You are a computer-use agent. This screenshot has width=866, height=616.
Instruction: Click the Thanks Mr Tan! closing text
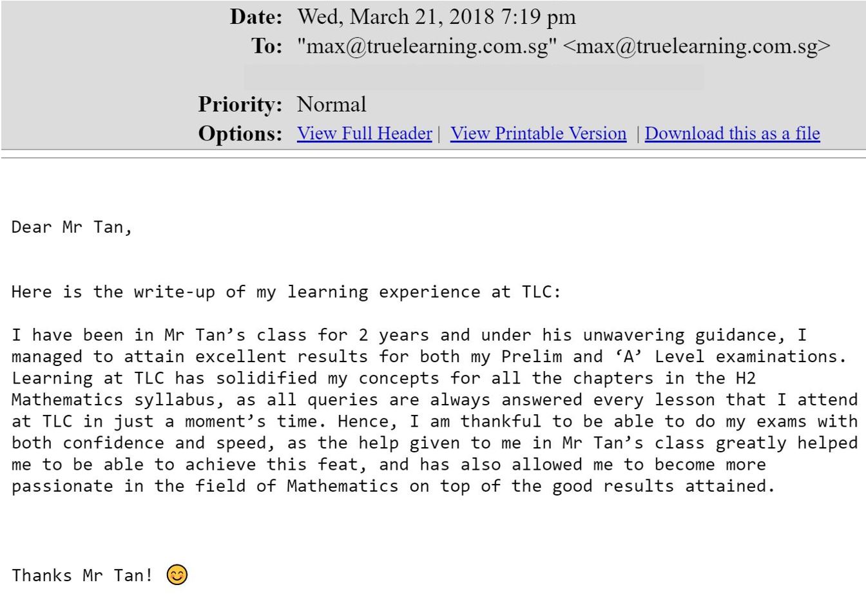click(82, 575)
